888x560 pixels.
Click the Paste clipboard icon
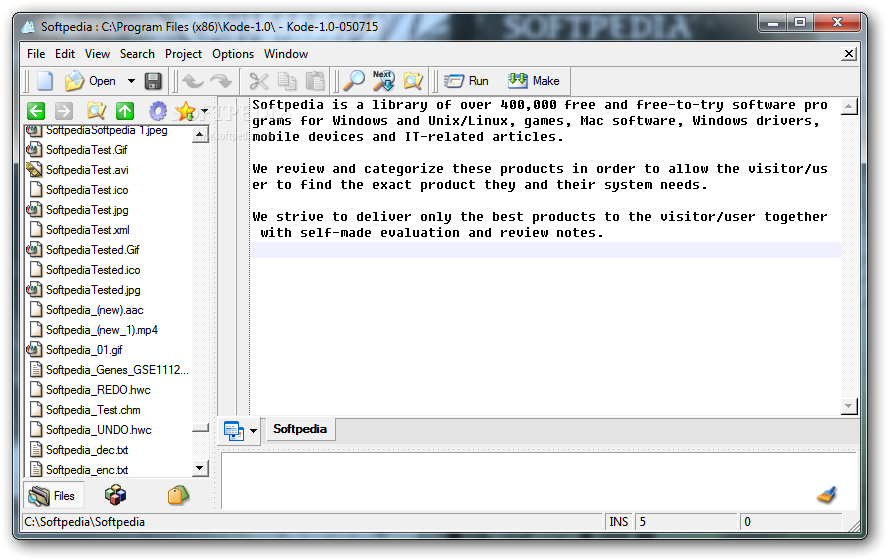point(315,81)
